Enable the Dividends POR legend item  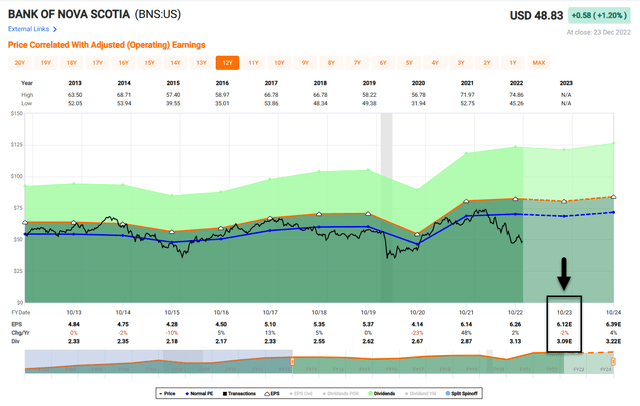(341, 393)
